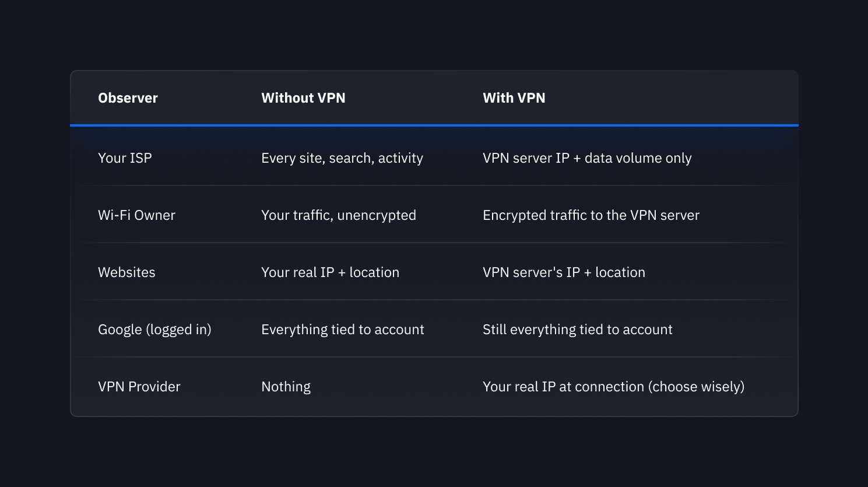Screen dimensions: 868x487
Task: Click the blue header divider line
Action: [x=434, y=125]
